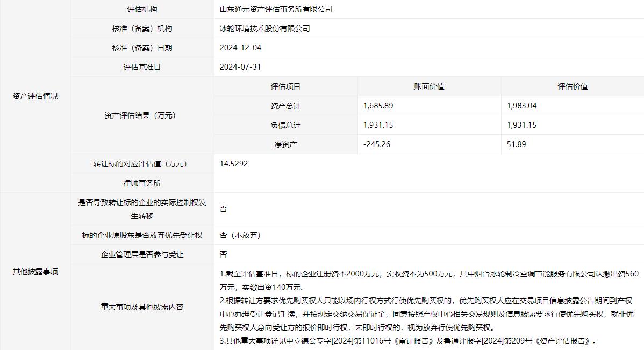This screenshot has height=350, width=644.
Task: Select the date 2024-07-31
Action: 240,67
